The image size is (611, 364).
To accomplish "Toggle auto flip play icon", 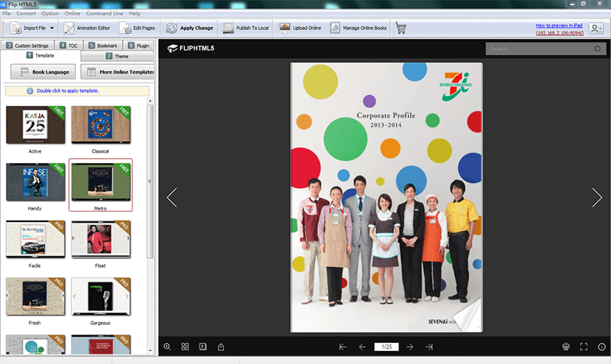I will (x=203, y=346).
